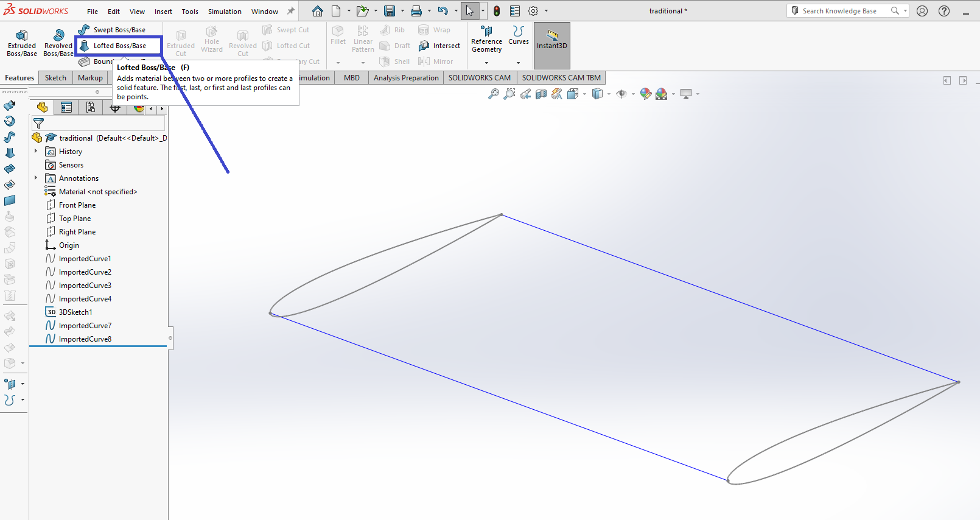Select the FeatureManager design tree tab

pos(42,108)
